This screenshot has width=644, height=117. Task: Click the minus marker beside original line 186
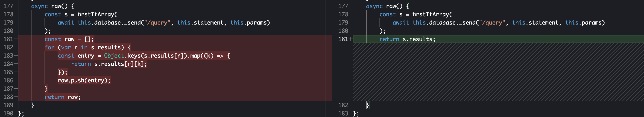click(16, 80)
